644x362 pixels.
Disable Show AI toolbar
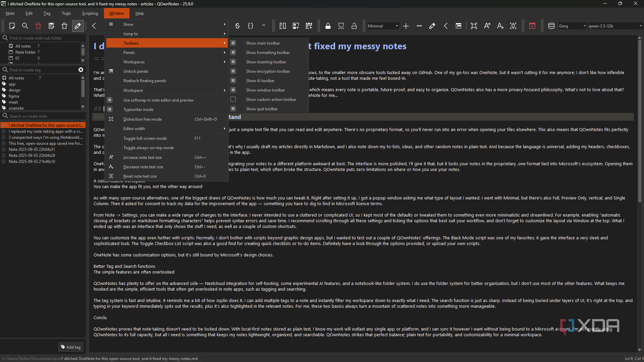point(233,80)
